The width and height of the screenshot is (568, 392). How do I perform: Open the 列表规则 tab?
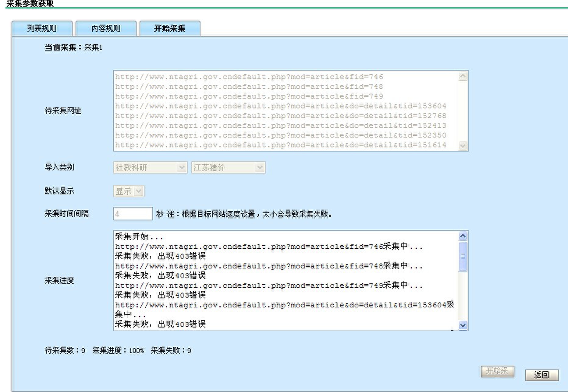[x=42, y=29]
